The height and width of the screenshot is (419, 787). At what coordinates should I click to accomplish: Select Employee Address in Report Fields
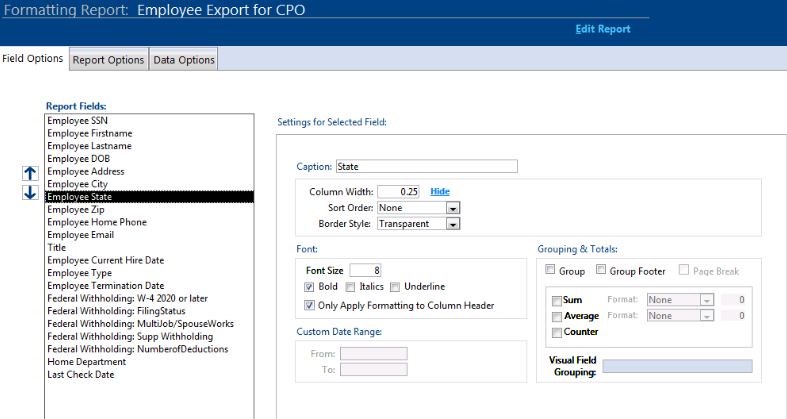click(149, 172)
